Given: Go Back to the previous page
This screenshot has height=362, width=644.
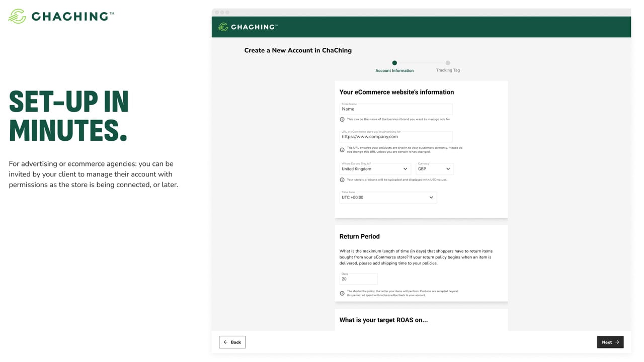Looking at the screenshot, I should [232, 342].
